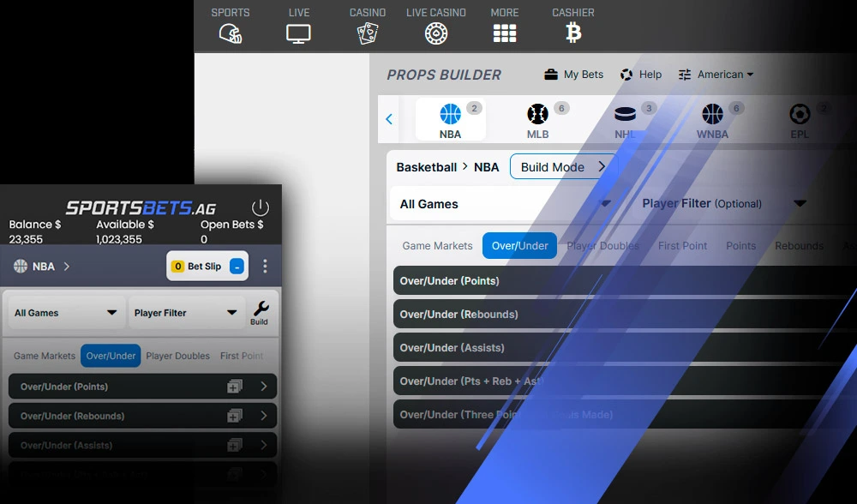Click the Available $ 1,023,355 value
The width and height of the screenshot is (857, 504).
118,239
